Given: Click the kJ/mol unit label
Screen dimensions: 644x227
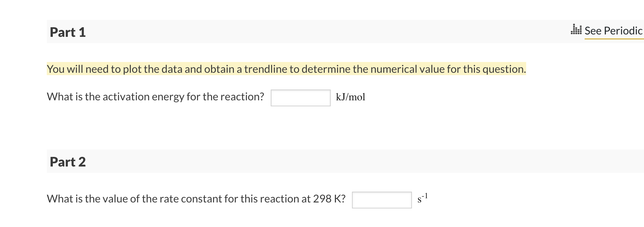Looking at the screenshot, I should pyautogui.click(x=350, y=97).
